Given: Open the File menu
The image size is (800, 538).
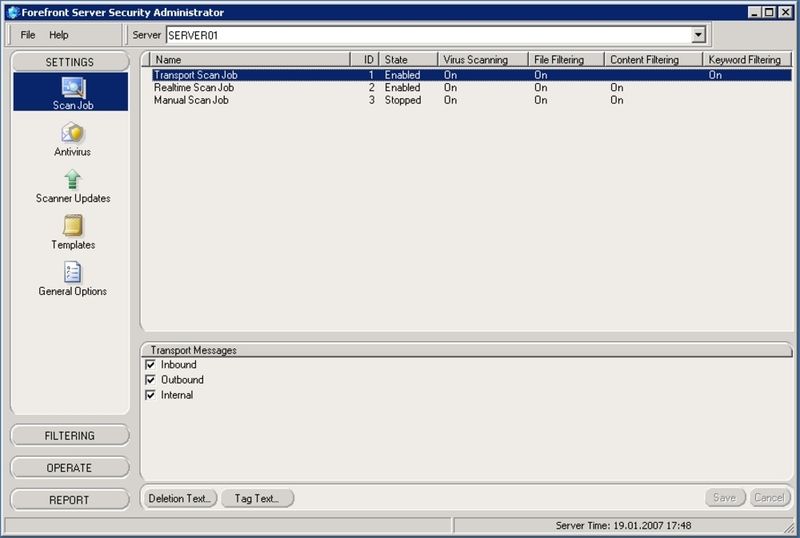Looking at the screenshot, I should pyautogui.click(x=28, y=35).
